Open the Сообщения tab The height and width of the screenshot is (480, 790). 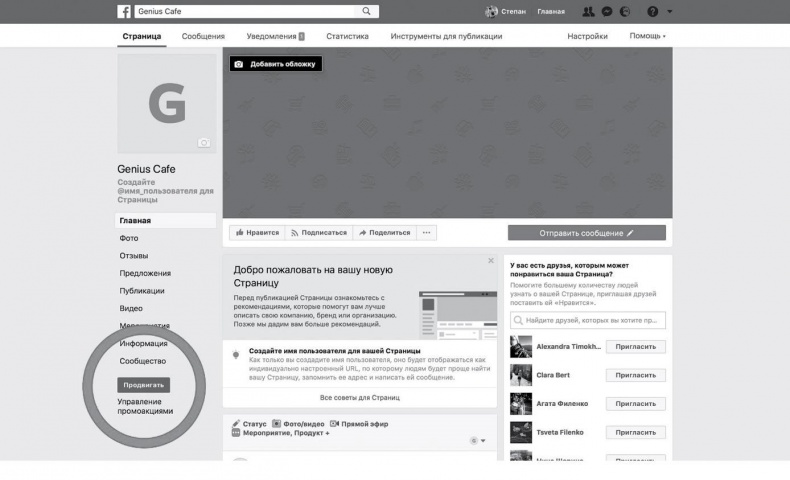[203, 36]
